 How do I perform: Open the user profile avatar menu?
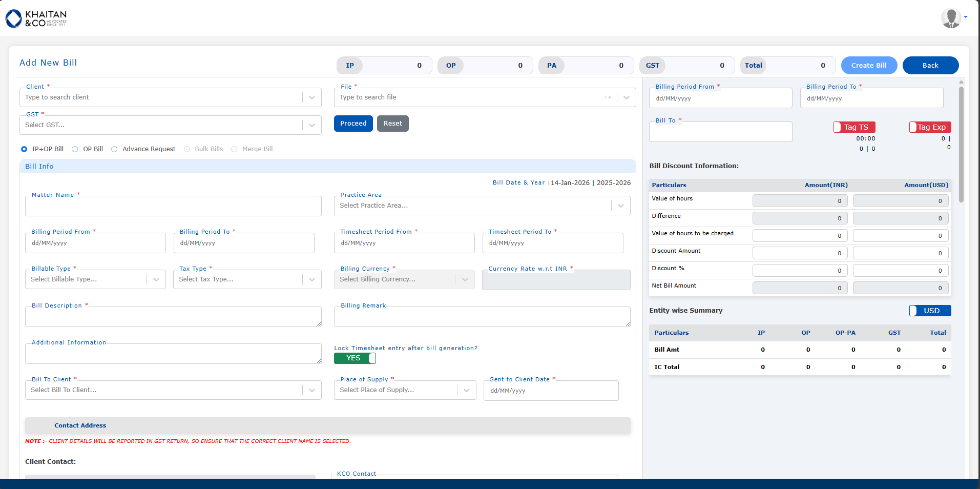(951, 18)
